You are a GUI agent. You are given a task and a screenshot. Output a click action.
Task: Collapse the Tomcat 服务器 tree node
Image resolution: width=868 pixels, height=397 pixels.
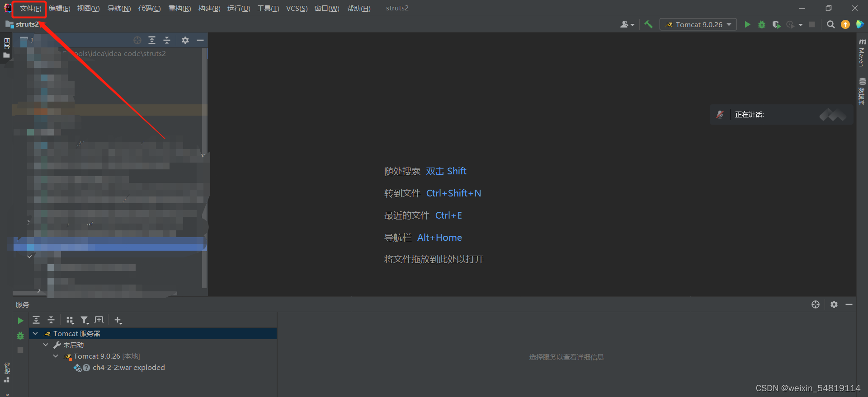[x=35, y=334]
